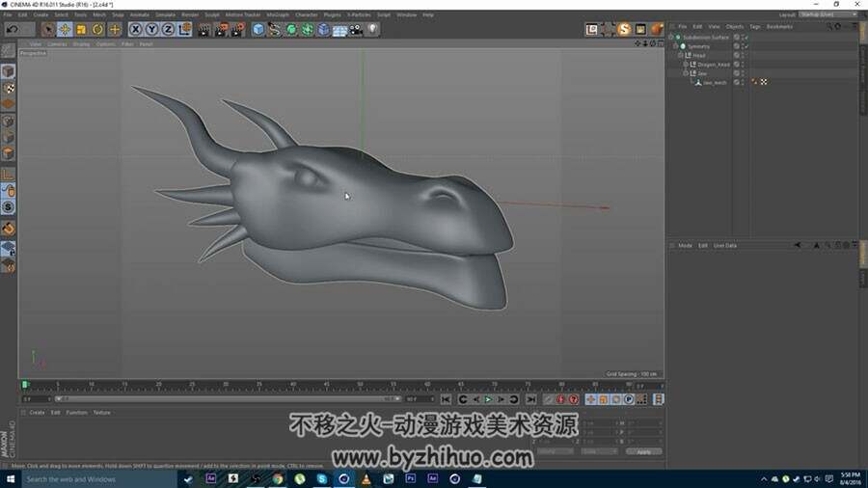Open Mode menu in Attribute Manager
The height and width of the screenshot is (488, 868).
click(685, 246)
